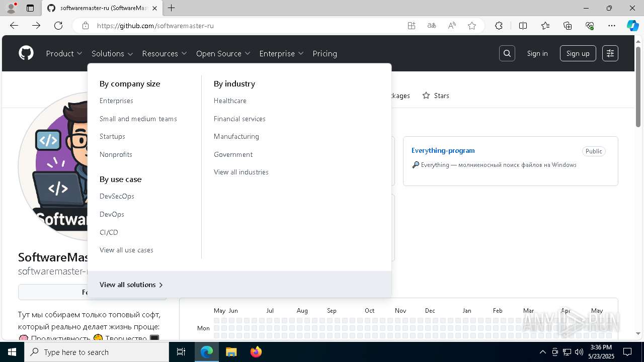Open GitHub search icon button
This screenshot has width=644, height=362.
(507, 53)
